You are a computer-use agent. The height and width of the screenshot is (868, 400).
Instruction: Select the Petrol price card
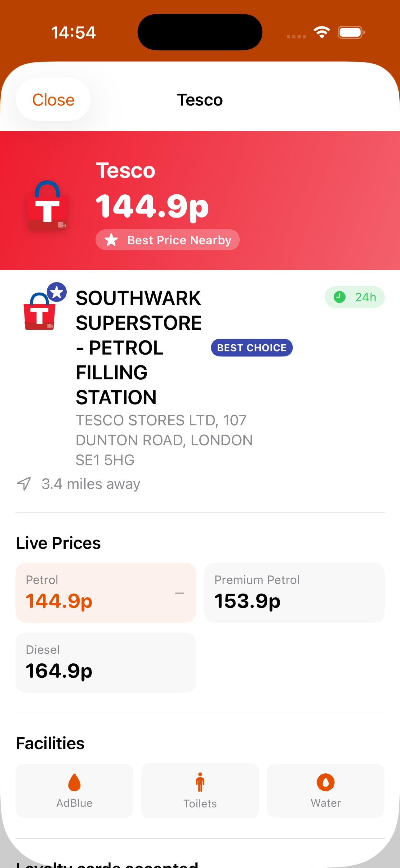(x=105, y=592)
